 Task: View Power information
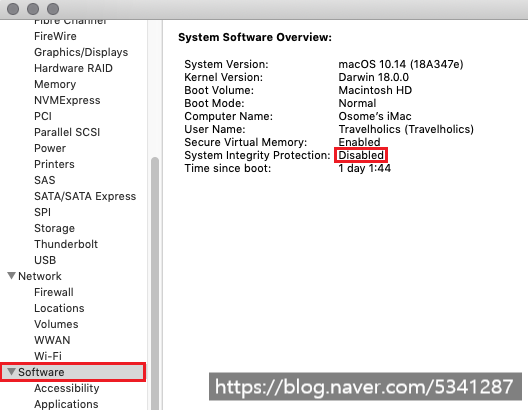[50, 148]
